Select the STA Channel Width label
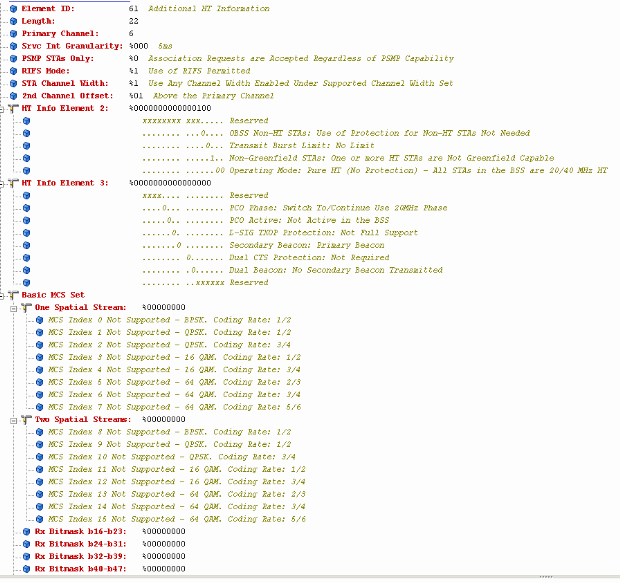 coord(65,83)
